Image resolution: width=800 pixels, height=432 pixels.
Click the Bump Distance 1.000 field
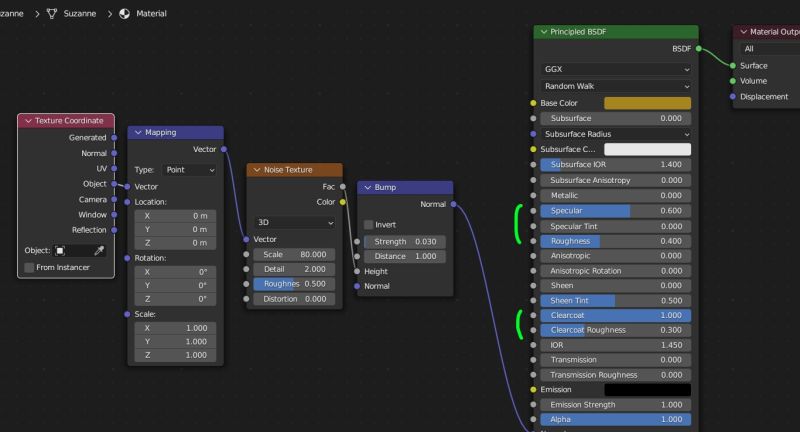pyautogui.click(x=405, y=256)
